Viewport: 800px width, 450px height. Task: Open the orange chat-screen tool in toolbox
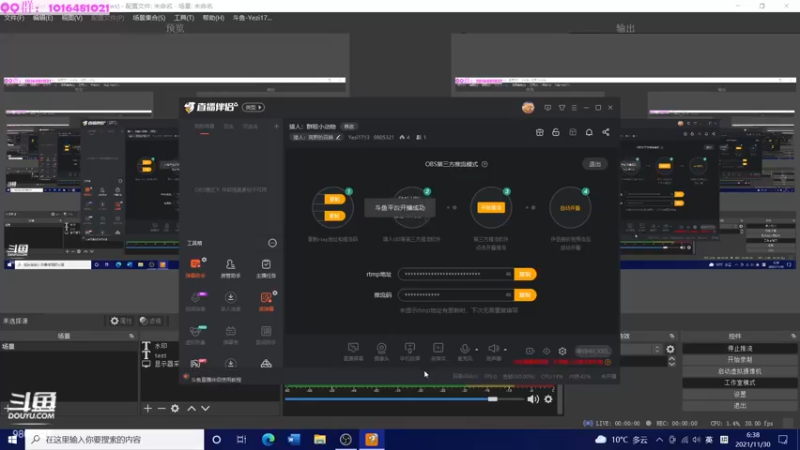tap(266, 301)
